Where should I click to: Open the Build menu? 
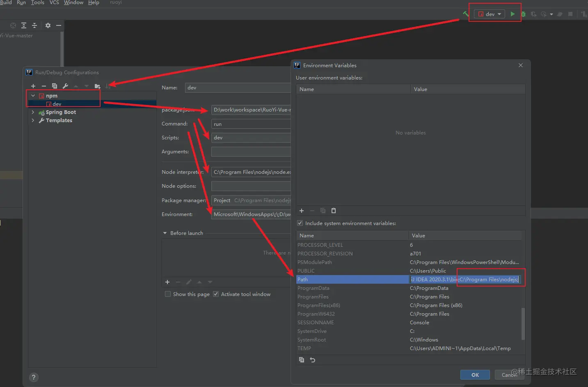pyautogui.click(x=6, y=2)
